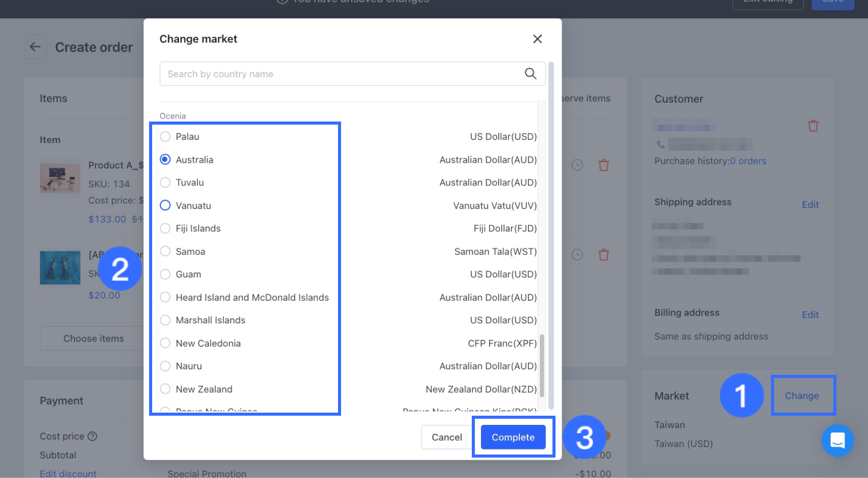Choose the New Zealand radio option

pyautogui.click(x=165, y=389)
